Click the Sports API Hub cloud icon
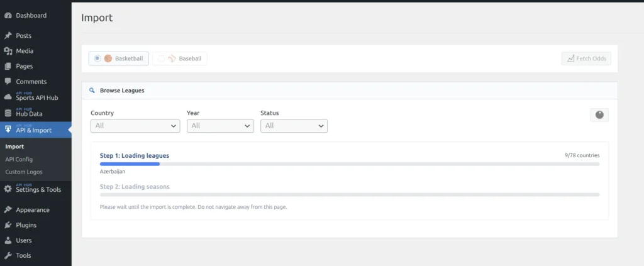This screenshot has width=644, height=266. [x=8, y=97]
